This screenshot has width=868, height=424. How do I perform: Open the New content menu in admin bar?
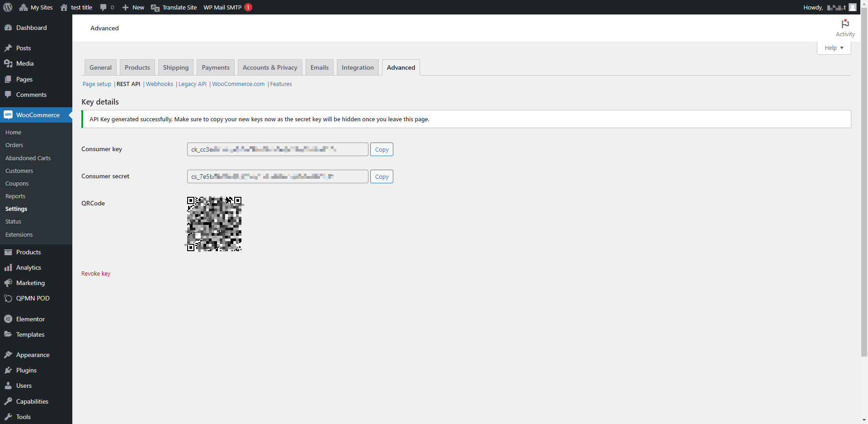click(x=133, y=7)
